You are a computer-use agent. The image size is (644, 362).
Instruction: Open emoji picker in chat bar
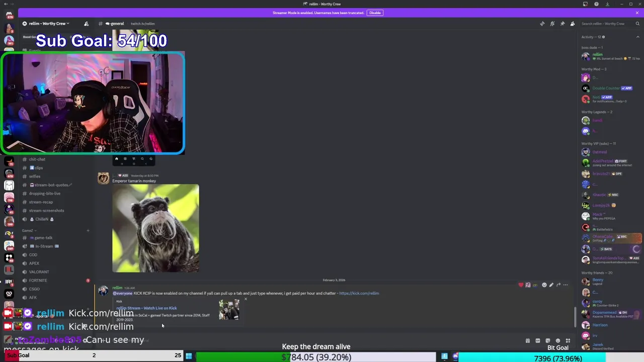coord(557,341)
